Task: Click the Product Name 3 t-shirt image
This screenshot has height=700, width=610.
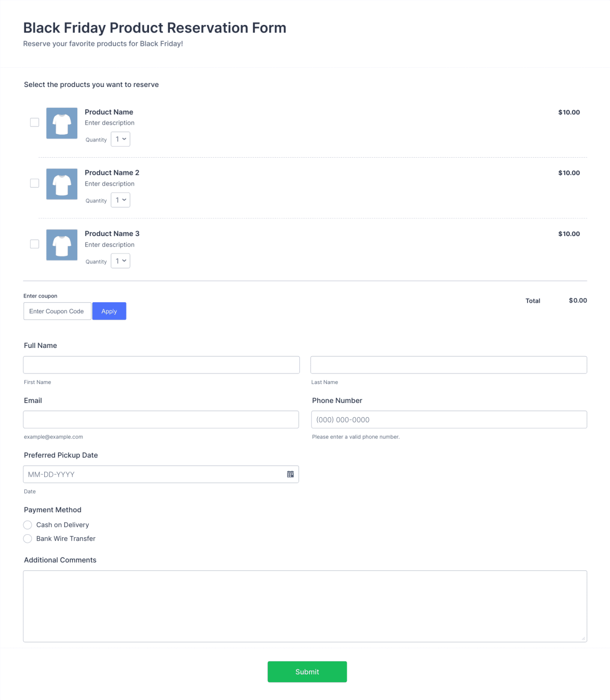Action: pos(62,245)
